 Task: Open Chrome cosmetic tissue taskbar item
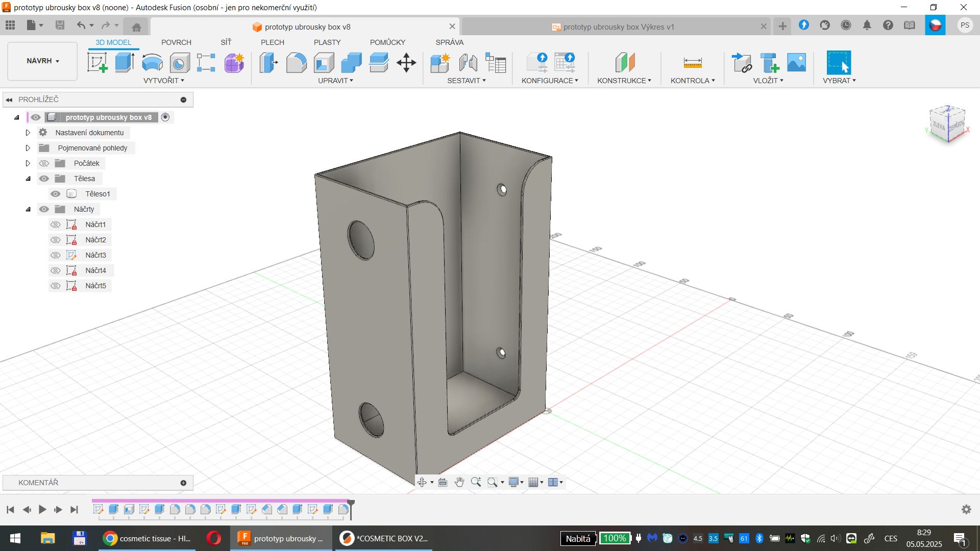pos(147,539)
